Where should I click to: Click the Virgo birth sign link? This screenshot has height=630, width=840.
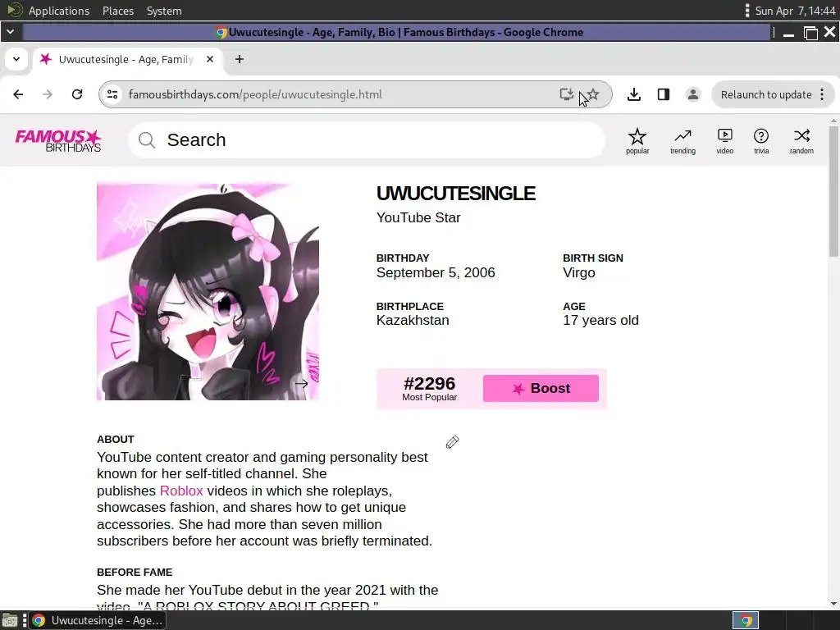click(579, 272)
